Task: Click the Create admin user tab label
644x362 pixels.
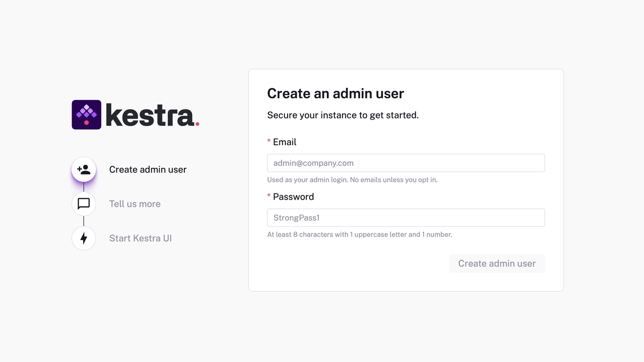Action: [x=148, y=169]
